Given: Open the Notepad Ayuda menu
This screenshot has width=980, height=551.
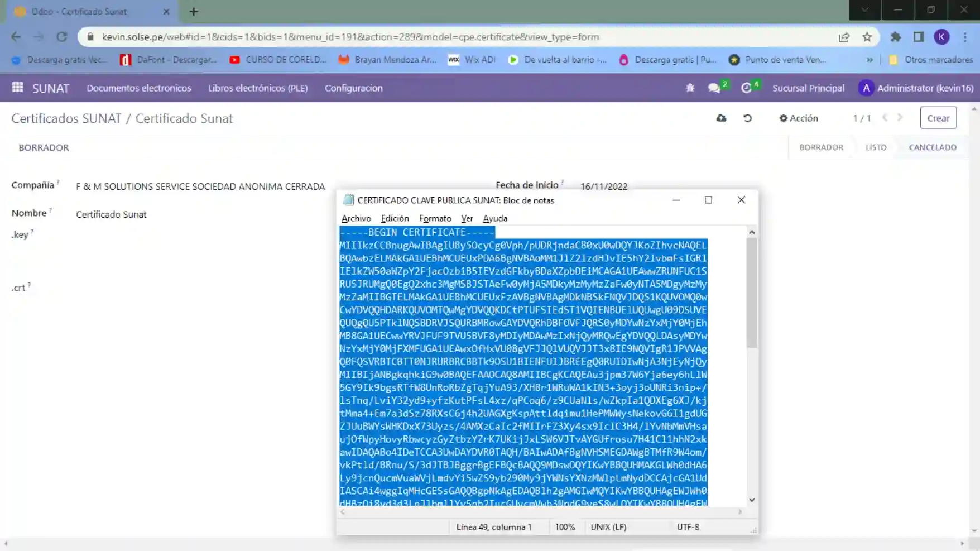Looking at the screenshot, I should [x=494, y=218].
